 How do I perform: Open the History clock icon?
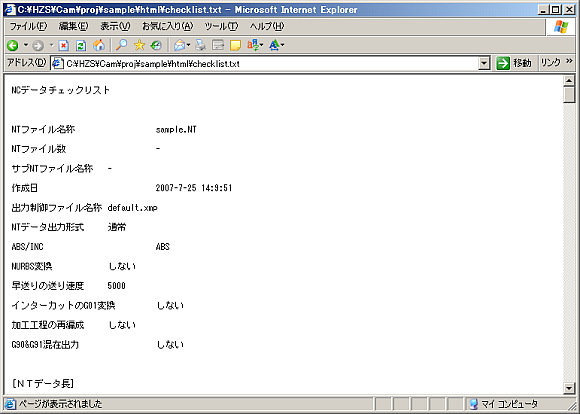pyautogui.click(x=156, y=46)
